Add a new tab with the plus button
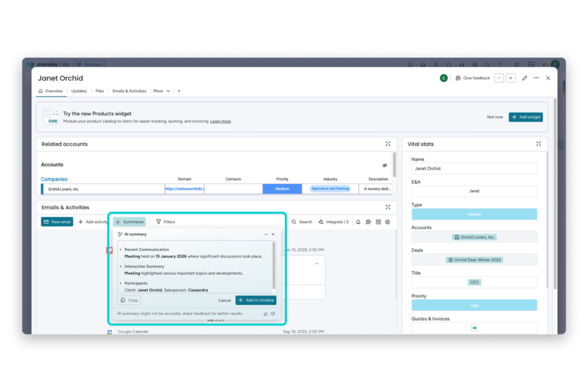The image size is (588, 392). [x=179, y=91]
